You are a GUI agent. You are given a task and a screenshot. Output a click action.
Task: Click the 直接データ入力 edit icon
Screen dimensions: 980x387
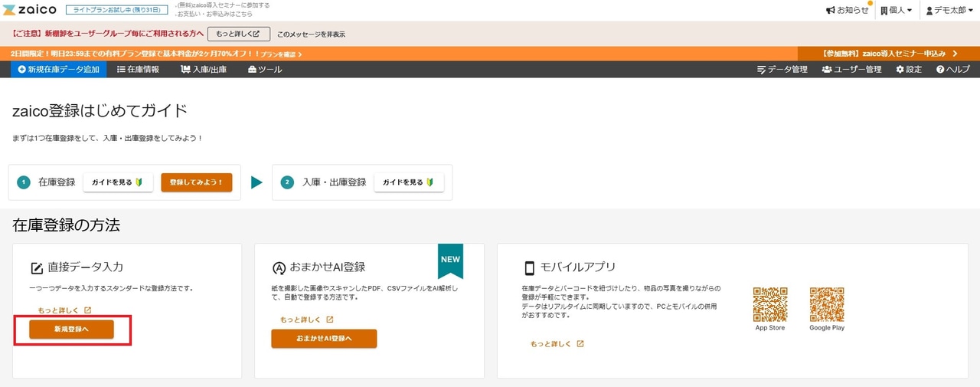coord(36,268)
